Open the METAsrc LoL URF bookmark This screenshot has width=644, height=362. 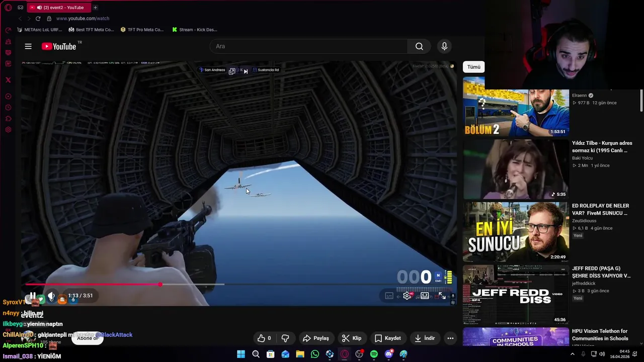pos(40,30)
